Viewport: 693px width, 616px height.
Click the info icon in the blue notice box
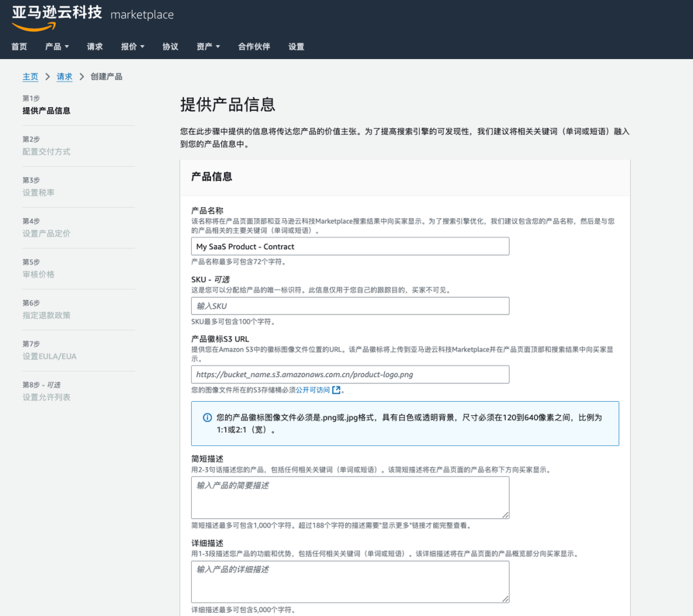point(207,418)
